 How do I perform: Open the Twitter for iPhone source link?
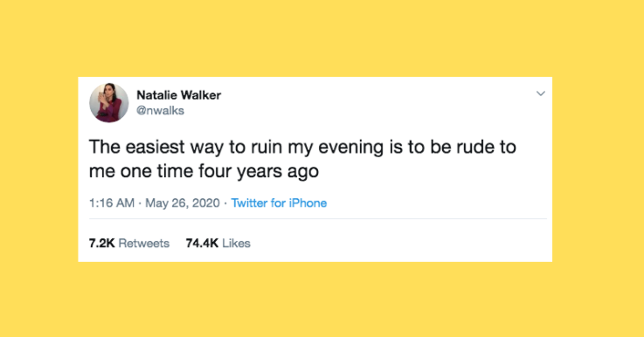tap(279, 203)
